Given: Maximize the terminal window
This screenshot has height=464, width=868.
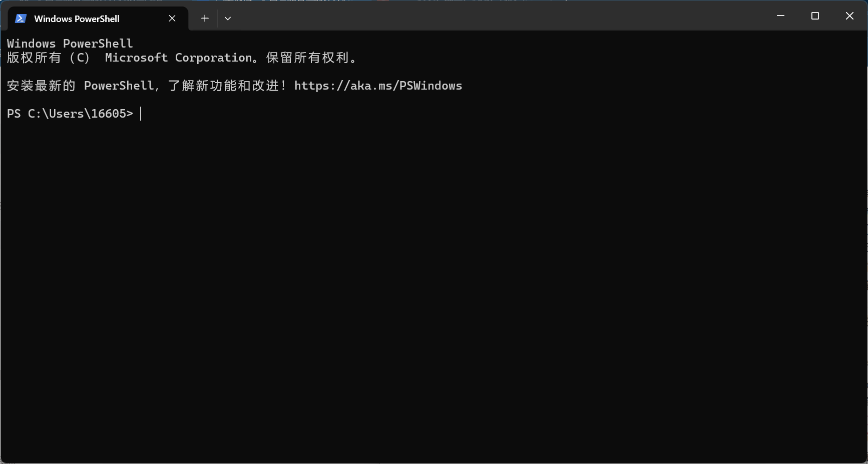Looking at the screenshot, I should click(815, 16).
